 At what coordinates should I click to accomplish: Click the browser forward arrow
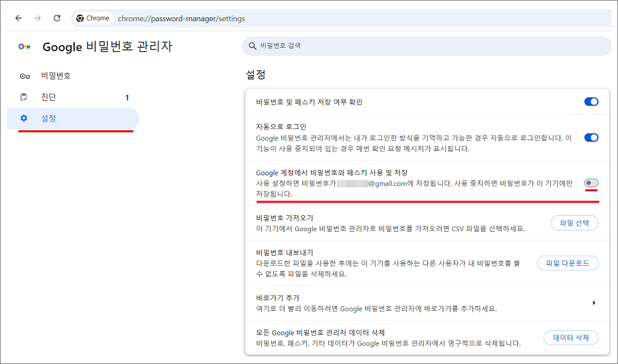pos(37,18)
